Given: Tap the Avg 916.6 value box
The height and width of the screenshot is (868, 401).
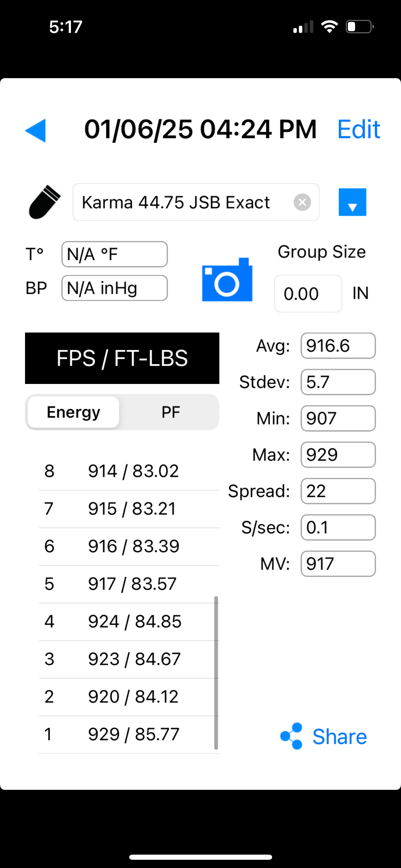Looking at the screenshot, I should (x=338, y=346).
